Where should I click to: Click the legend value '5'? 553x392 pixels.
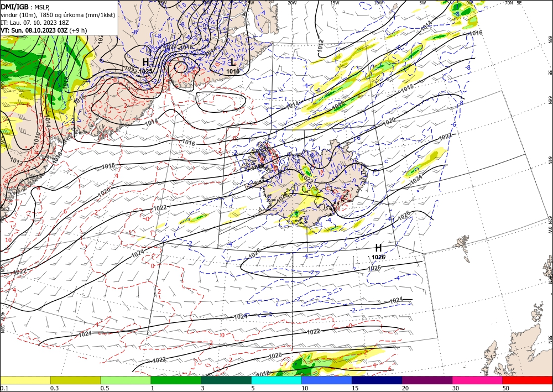253,388
